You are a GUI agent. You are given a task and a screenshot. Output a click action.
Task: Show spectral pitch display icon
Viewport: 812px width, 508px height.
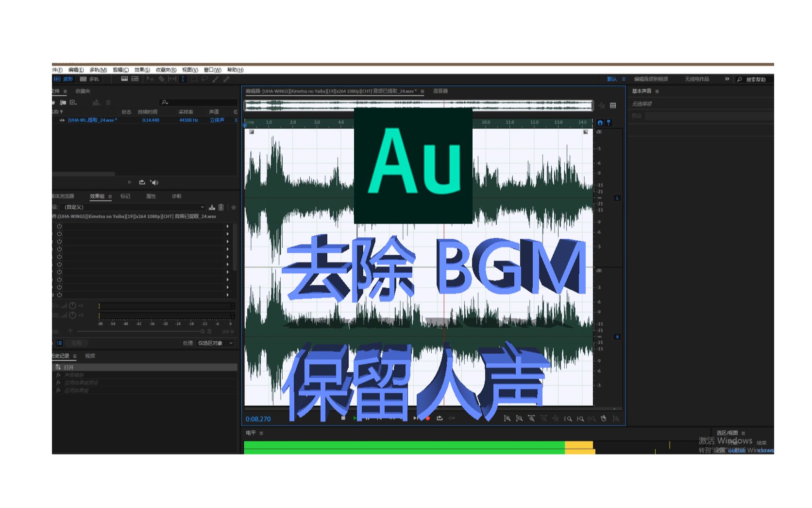pos(135,79)
